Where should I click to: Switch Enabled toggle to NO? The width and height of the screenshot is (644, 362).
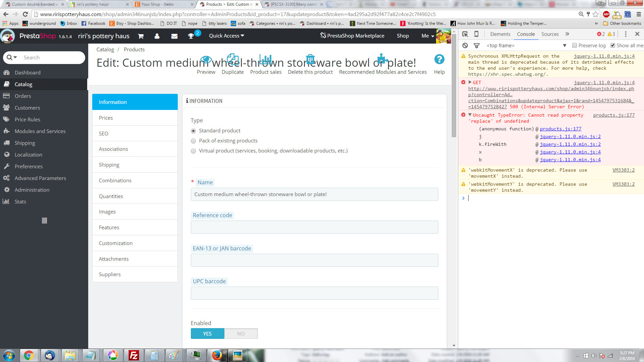[x=241, y=334]
